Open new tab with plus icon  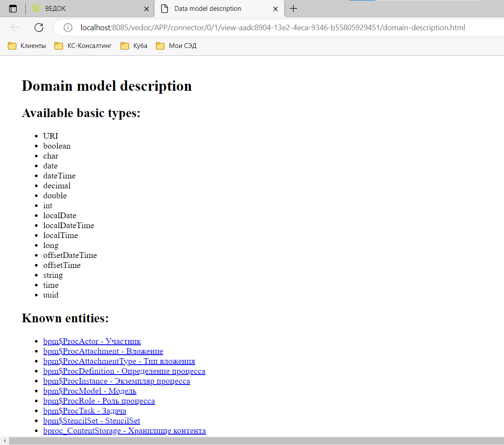click(293, 9)
